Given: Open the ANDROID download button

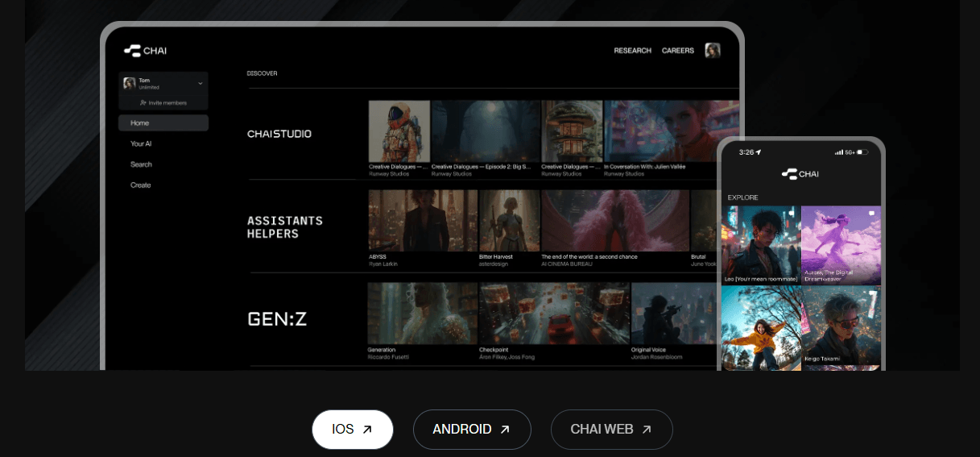Looking at the screenshot, I should coord(472,430).
